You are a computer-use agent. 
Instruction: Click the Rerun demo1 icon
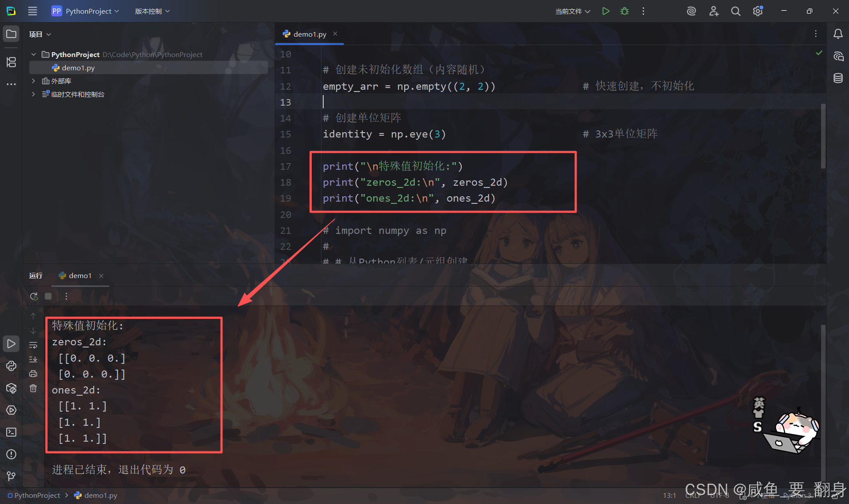click(34, 296)
